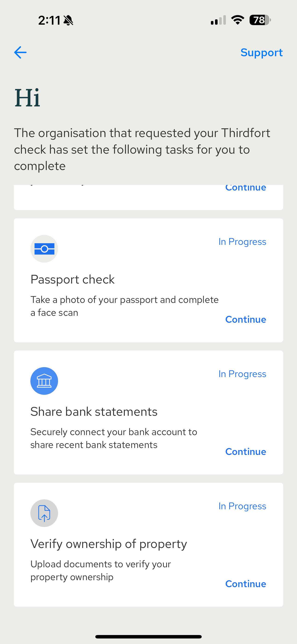297x644 pixels.
Task: Open the Share bank statements title
Action: [94, 412]
